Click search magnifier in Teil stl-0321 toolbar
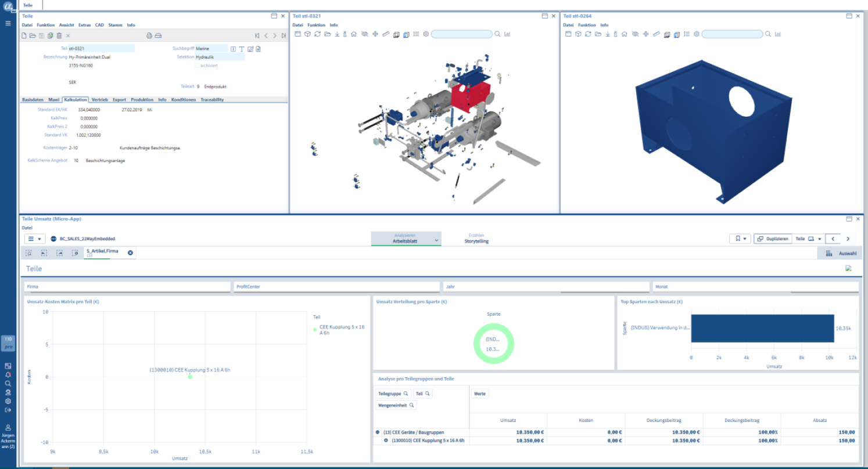This screenshot has height=469, width=868. [497, 34]
